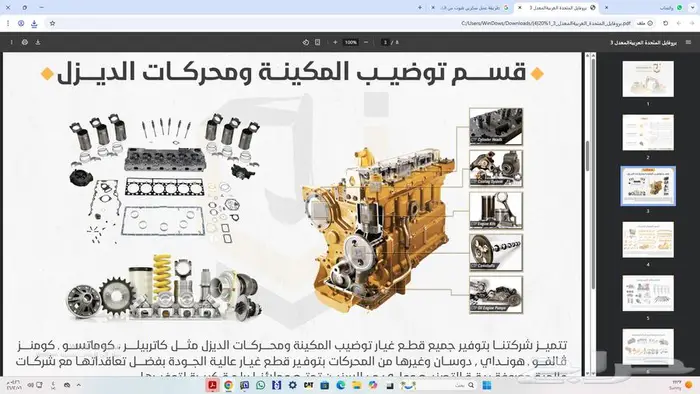Open the Chrome profile icon
Image resolution: width=700 pixels, height=394 pixels.
(21, 23)
